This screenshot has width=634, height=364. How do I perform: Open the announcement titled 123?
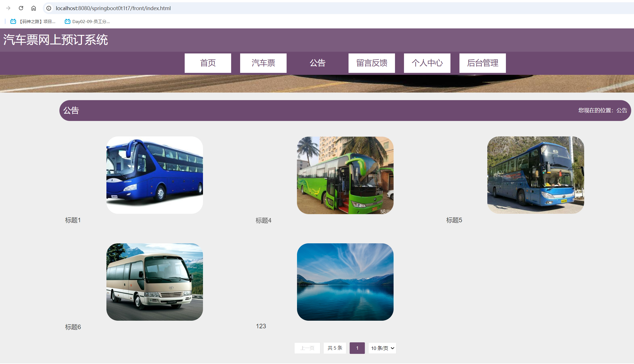coord(345,282)
